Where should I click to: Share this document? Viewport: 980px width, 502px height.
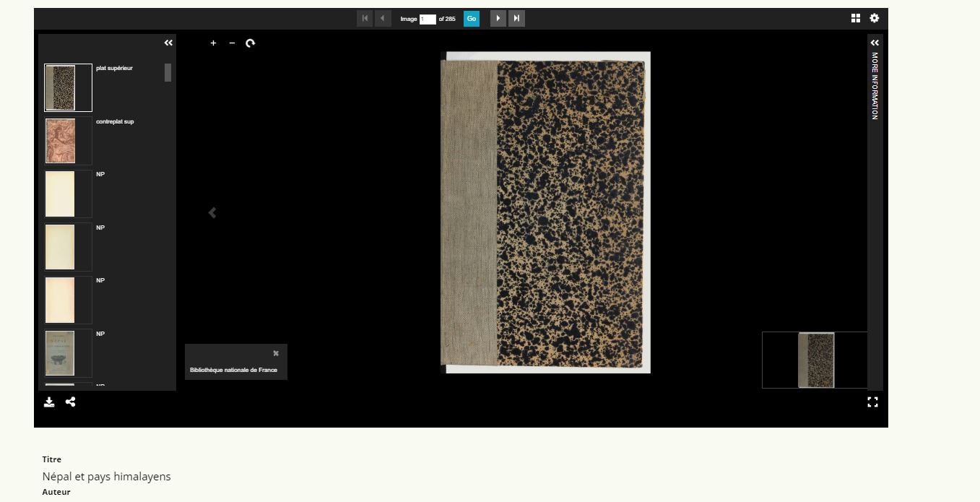click(70, 402)
